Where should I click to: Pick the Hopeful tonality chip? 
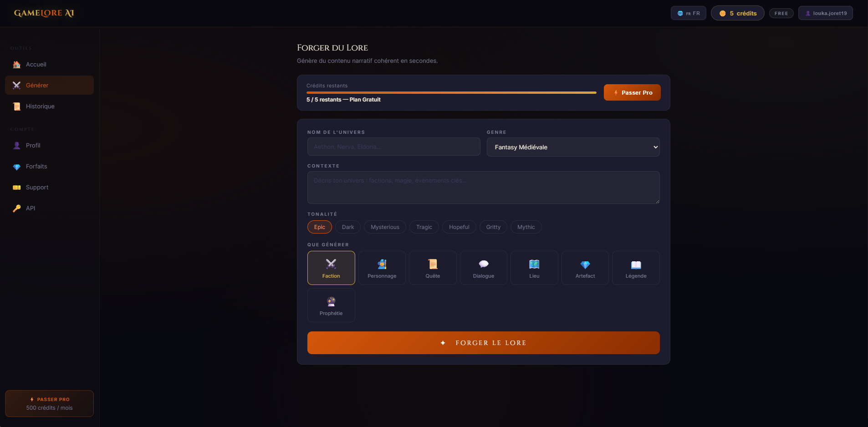tap(459, 227)
